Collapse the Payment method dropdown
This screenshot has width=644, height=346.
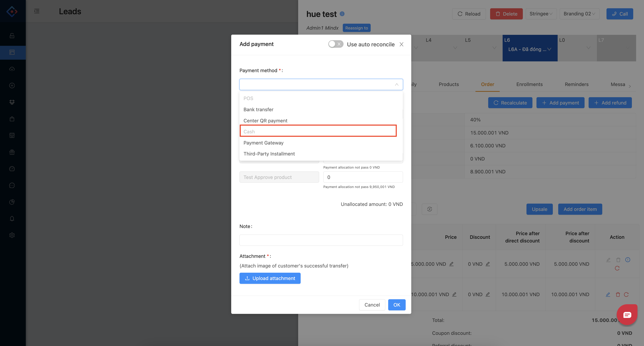coord(396,84)
